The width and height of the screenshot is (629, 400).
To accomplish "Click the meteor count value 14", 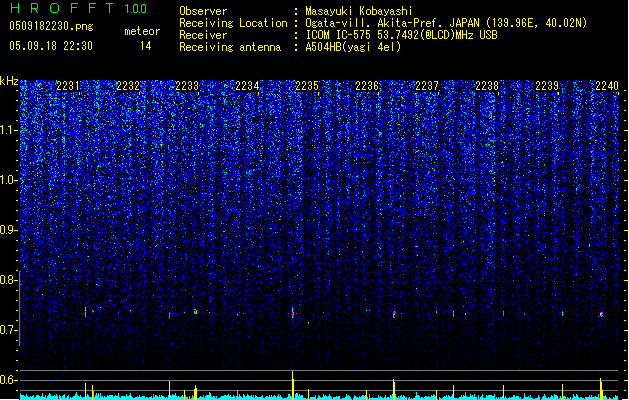I will (146, 46).
